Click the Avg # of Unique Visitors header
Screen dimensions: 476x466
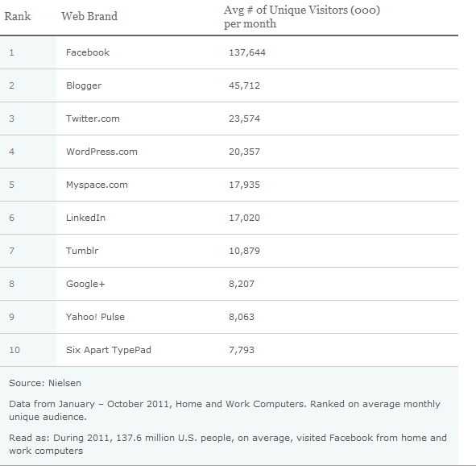click(x=302, y=17)
